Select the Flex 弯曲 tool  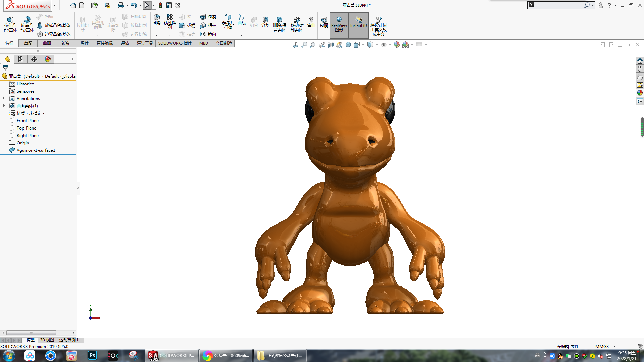[311, 22]
